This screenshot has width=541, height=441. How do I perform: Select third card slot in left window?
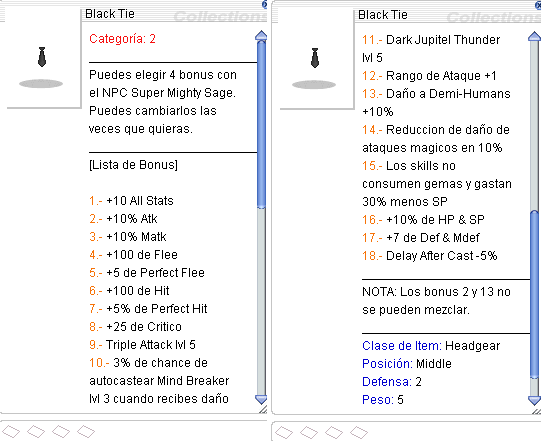pyautogui.click(x=61, y=431)
